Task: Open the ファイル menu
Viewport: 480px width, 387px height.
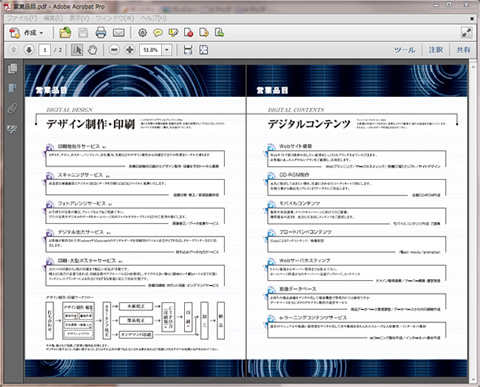Action: pos(22,18)
